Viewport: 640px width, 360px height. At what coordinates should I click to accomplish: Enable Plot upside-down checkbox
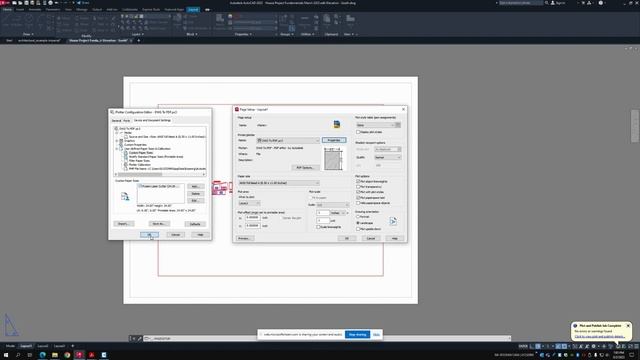pos(358,229)
